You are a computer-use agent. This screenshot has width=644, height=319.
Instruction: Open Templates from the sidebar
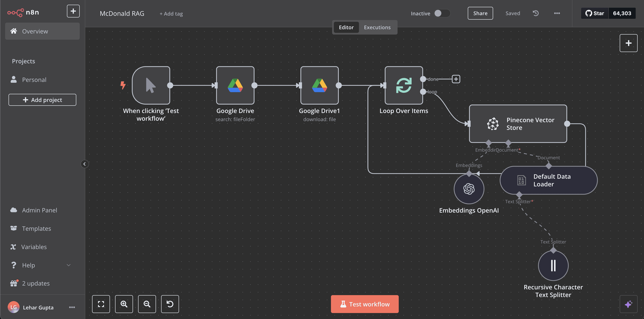[x=42, y=228]
